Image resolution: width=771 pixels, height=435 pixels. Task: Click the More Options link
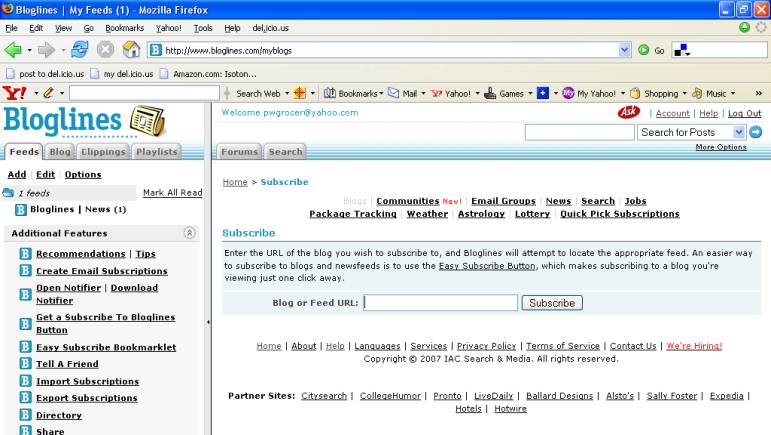[x=721, y=147]
